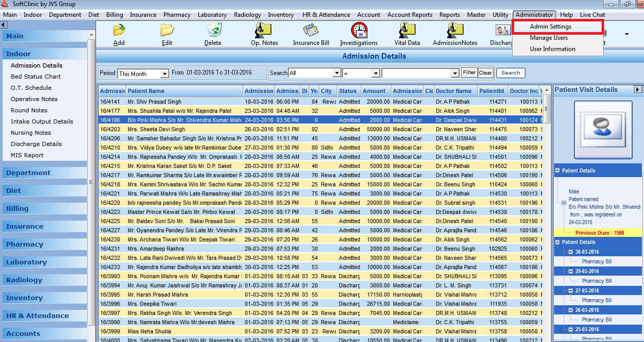Select Admin Settings from Administrator menu
Image resolution: width=644 pixels, height=342 pixels.
550,27
